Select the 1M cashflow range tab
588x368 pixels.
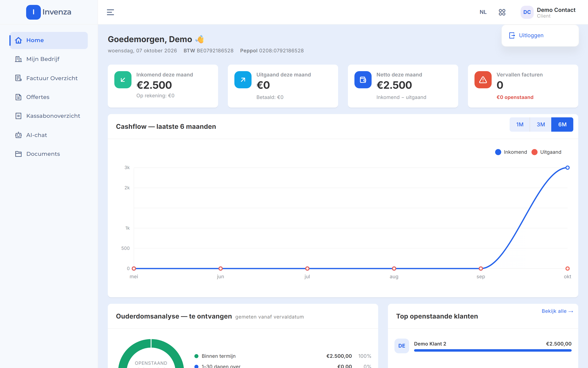[520, 125]
